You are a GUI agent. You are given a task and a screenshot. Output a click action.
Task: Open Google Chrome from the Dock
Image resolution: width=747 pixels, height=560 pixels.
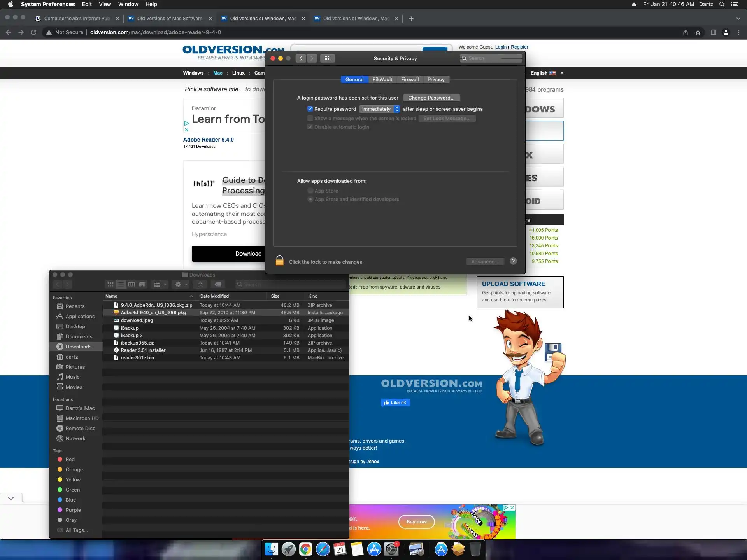[x=306, y=549]
